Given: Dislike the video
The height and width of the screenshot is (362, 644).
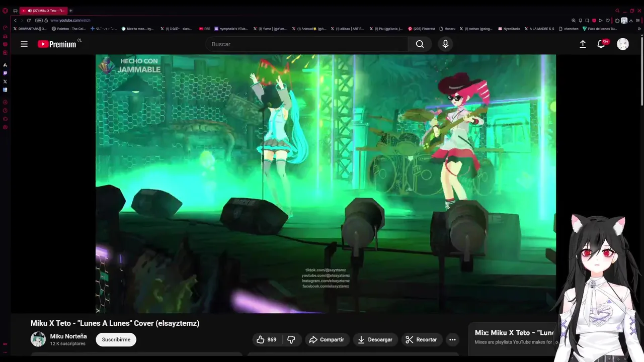Looking at the screenshot, I should [x=291, y=340].
